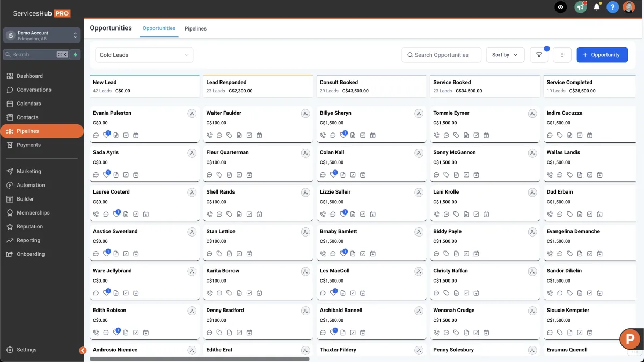Viewport: 644px width, 362px height.
Task: Open the filter button with blue badge
Action: pyautogui.click(x=539, y=55)
